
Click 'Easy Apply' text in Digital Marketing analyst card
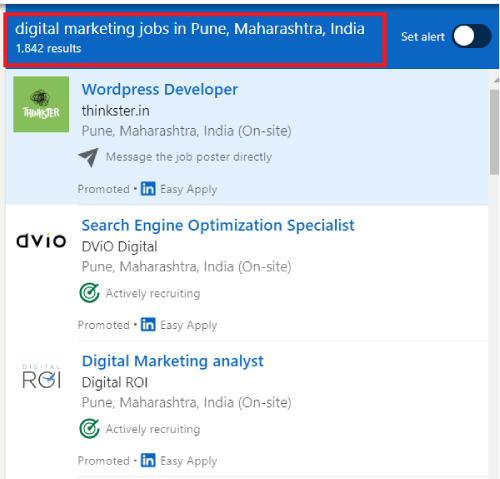click(189, 461)
